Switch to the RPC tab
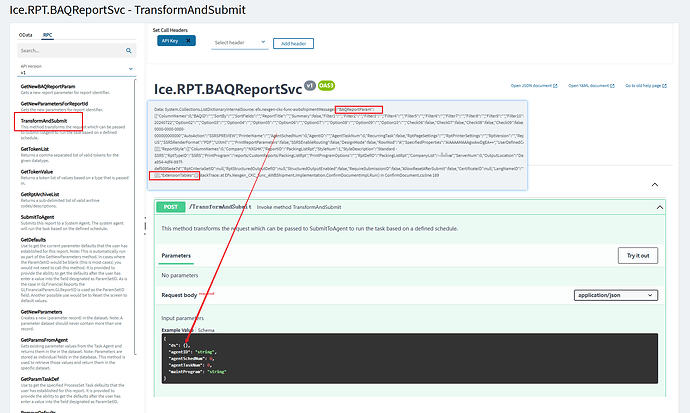This screenshot has width=690, height=413. pos(48,35)
